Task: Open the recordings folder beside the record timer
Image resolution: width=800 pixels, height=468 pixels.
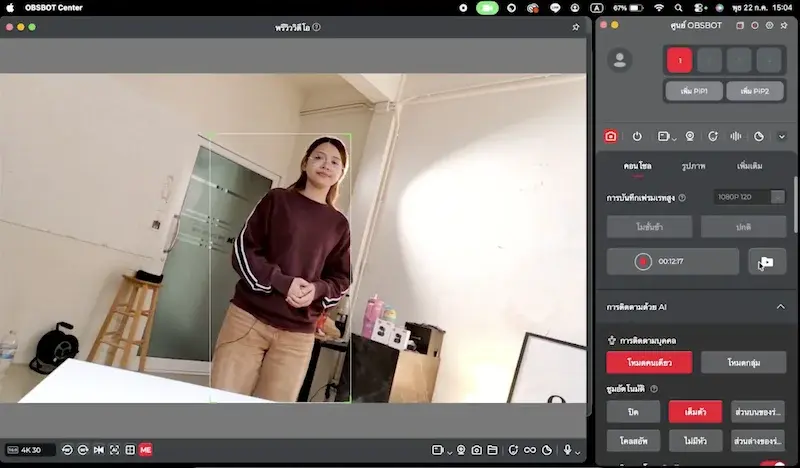Action: (767, 262)
